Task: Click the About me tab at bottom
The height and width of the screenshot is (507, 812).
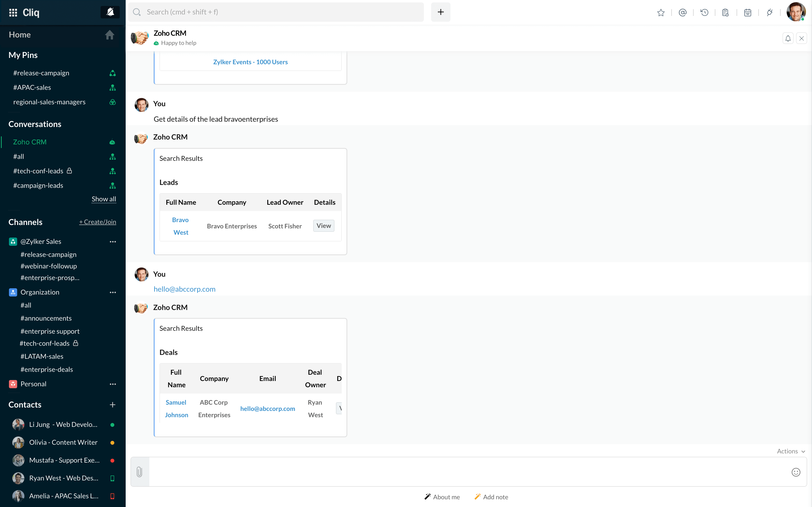Action: click(x=442, y=497)
